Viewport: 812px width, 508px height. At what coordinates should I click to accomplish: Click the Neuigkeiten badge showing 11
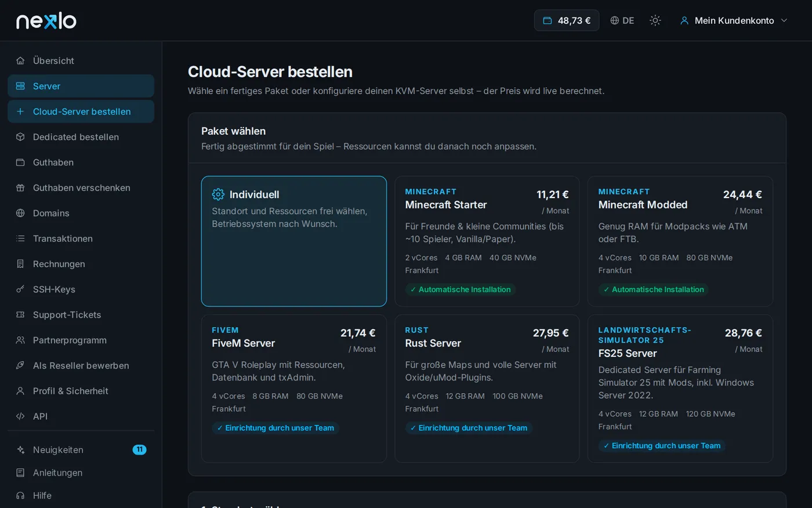(139, 450)
